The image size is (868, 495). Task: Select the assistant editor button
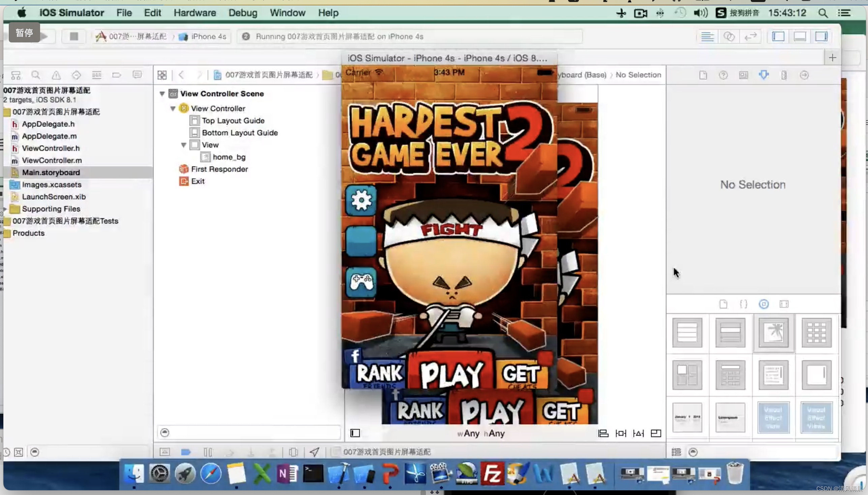(x=729, y=36)
